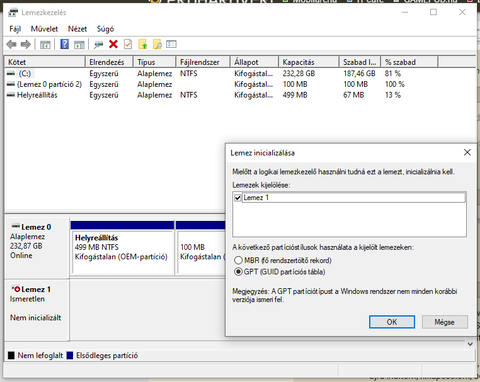The height and width of the screenshot is (382, 480).
Task: Click the 499 MB capacity cell
Action: pos(295,95)
